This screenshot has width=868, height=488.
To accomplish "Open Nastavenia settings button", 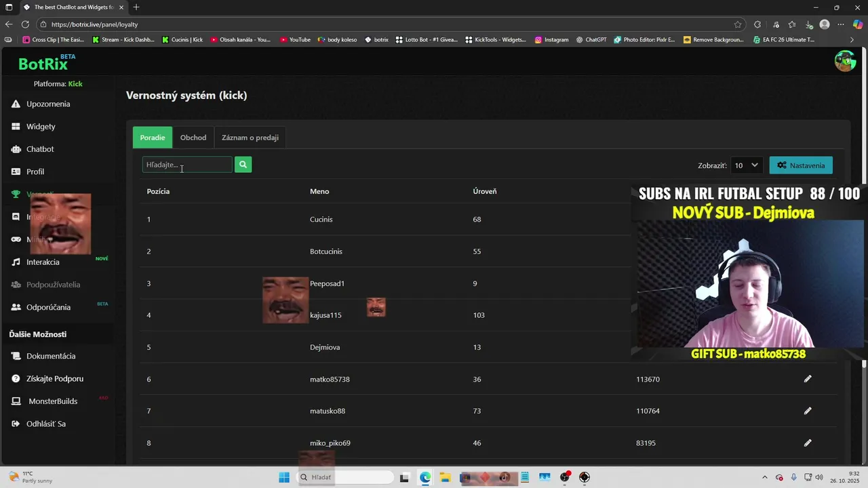I will [x=801, y=165].
